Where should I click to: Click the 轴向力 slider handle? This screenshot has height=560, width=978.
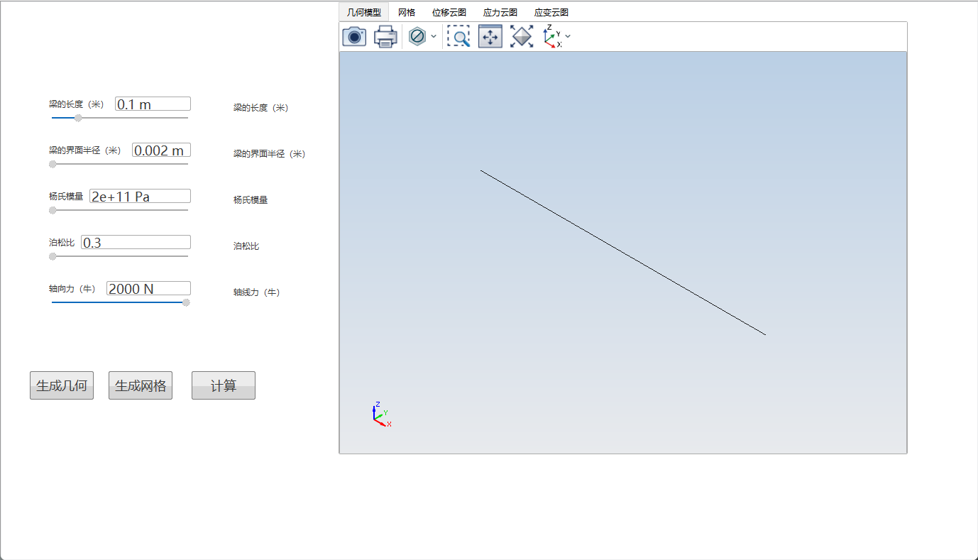(x=186, y=302)
